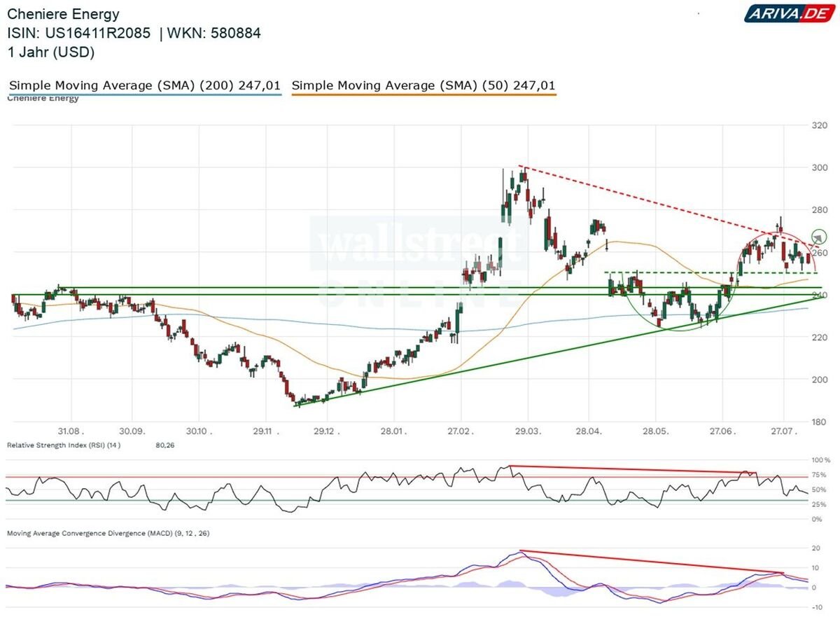840x617 pixels.
Task: Click the 30.10. date label
Action: point(197,431)
